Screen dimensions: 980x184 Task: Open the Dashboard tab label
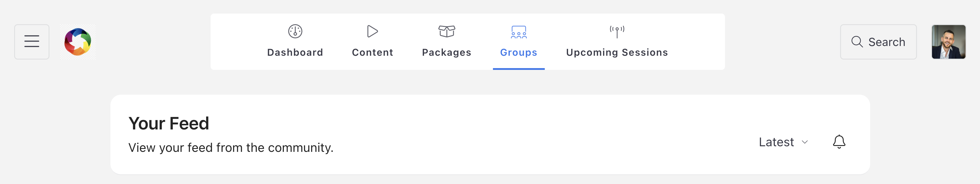pos(295,52)
